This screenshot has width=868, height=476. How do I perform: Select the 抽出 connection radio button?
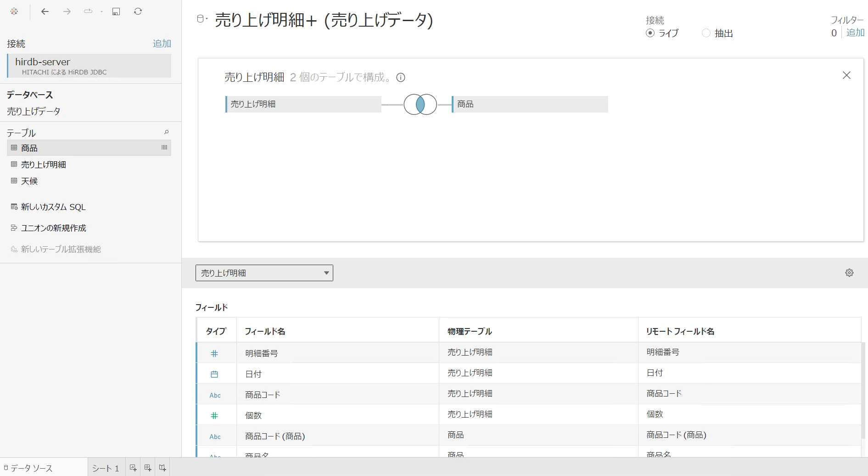tap(706, 33)
